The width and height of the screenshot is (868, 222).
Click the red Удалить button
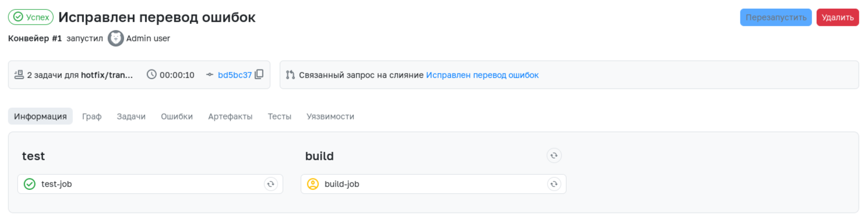838,17
